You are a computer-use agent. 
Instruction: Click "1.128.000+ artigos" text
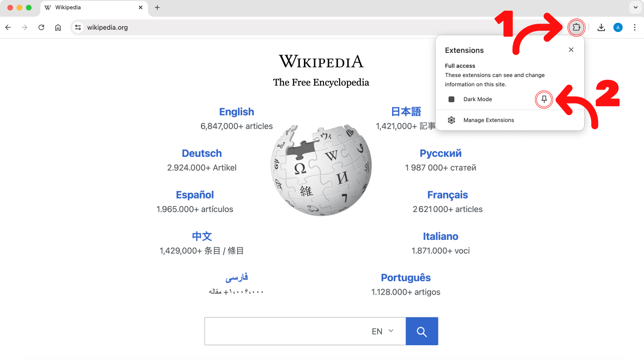406,292
